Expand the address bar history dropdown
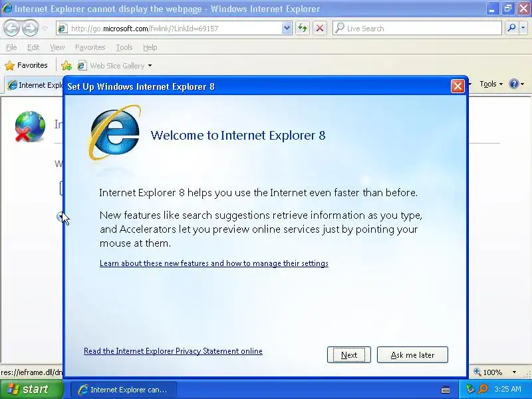Image resolution: width=532 pixels, height=399 pixels. point(287,29)
